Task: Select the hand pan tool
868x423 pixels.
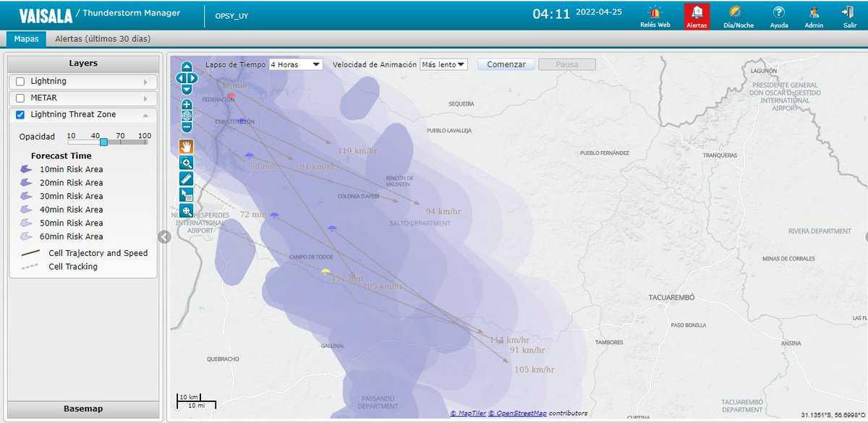Action: (187, 146)
